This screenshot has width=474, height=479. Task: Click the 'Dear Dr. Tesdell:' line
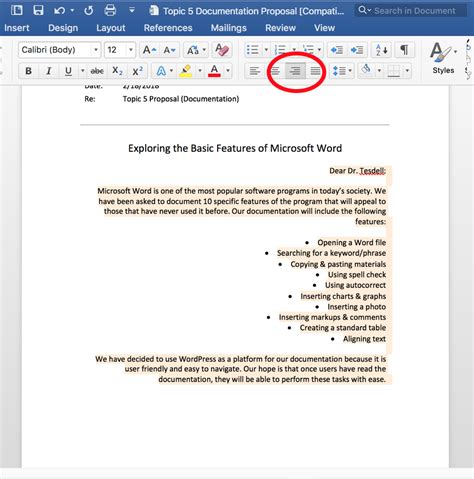pos(357,171)
